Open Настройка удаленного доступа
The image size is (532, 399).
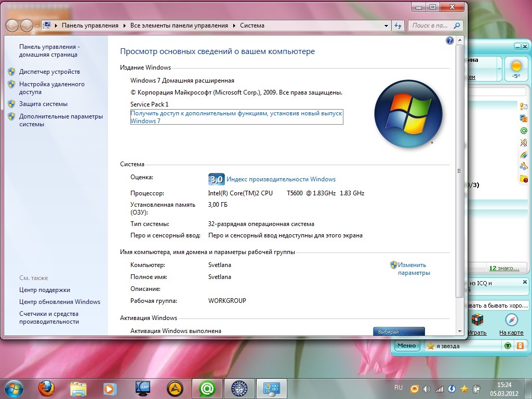52,88
